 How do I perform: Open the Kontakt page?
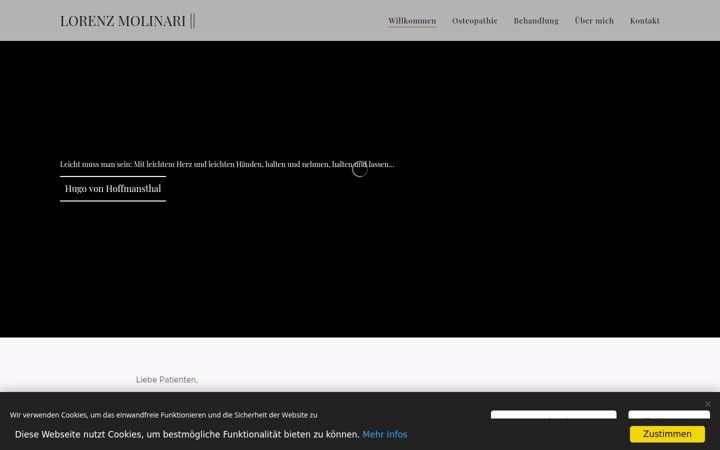(x=645, y=21)
